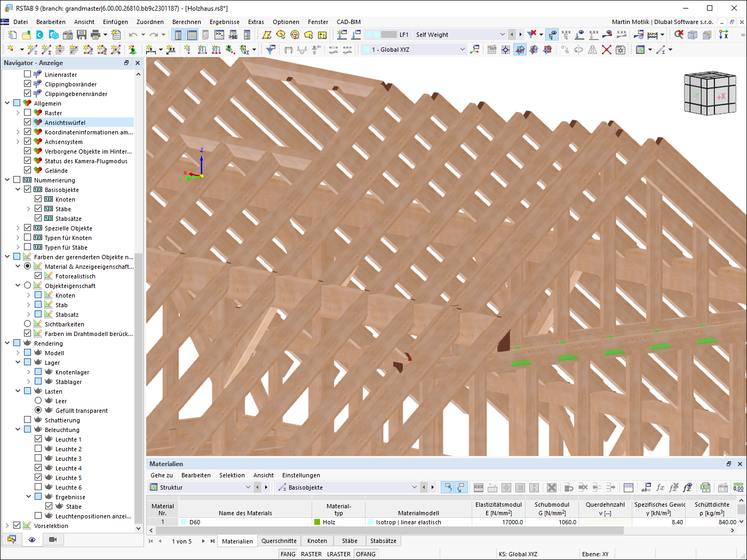Select the Leer radio button under Lasten

[x=38, y=401]
